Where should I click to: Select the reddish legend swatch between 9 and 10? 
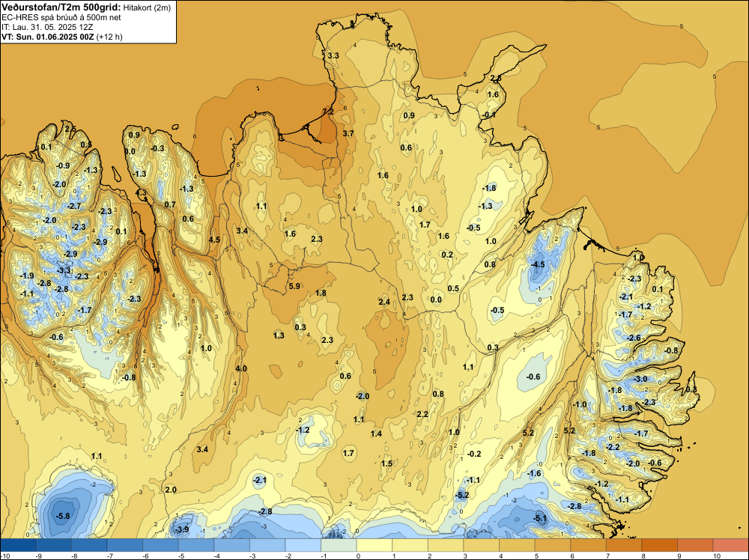695,545
